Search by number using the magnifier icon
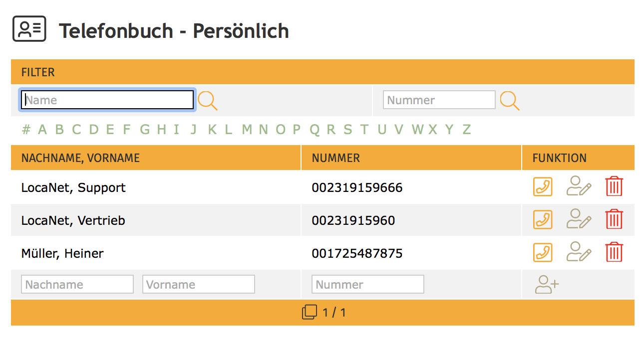644x339 pixels. pos(510,101)
